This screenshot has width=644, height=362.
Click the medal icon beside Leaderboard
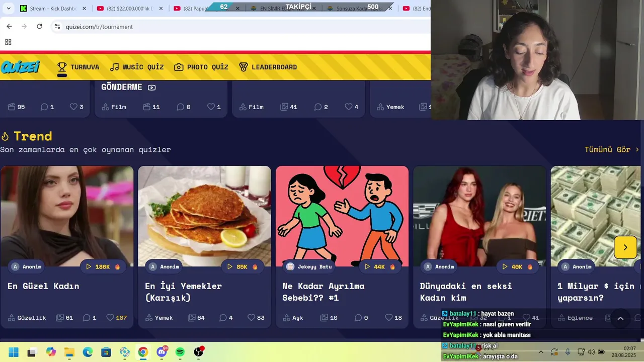coord(244,67)
